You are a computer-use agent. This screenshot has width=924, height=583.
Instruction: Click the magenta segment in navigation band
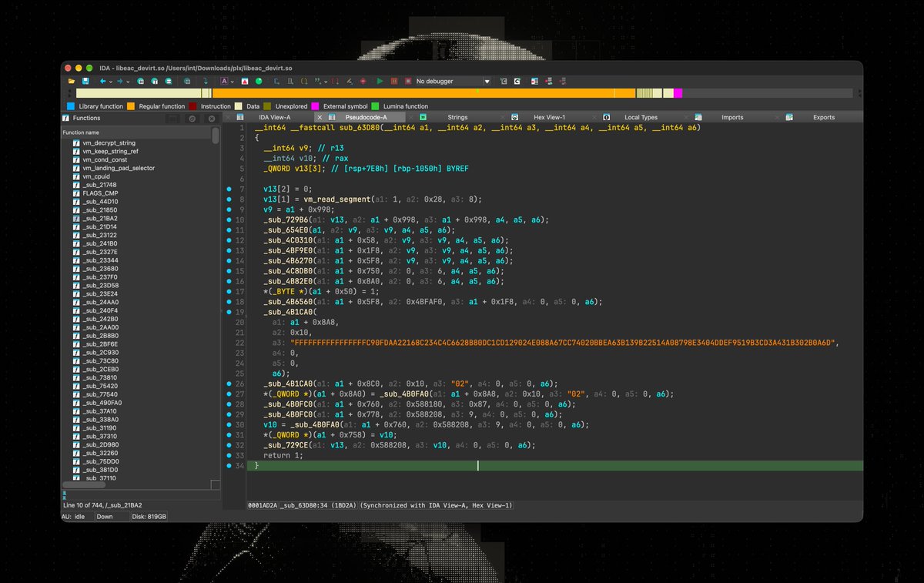click(678, 93)
